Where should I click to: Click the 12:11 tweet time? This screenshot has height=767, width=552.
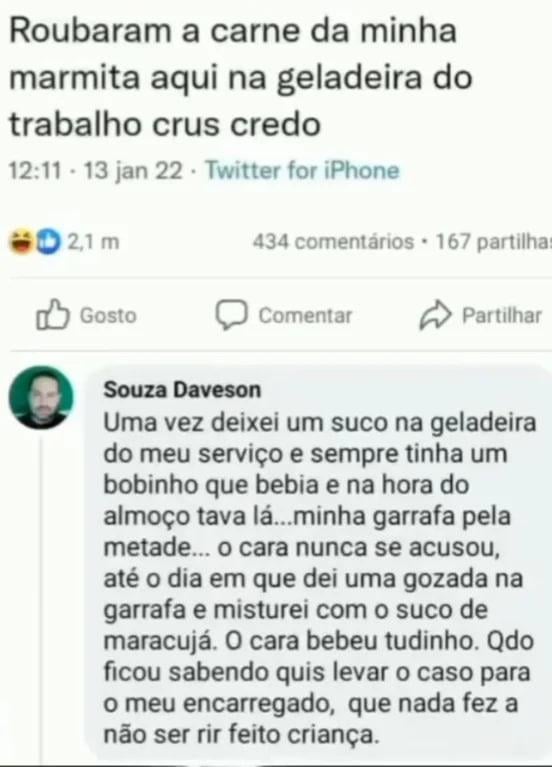35,171
